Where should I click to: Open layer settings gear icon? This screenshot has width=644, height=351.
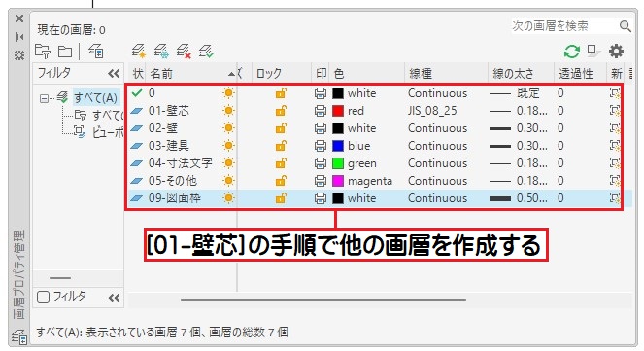tap(616, 52)
